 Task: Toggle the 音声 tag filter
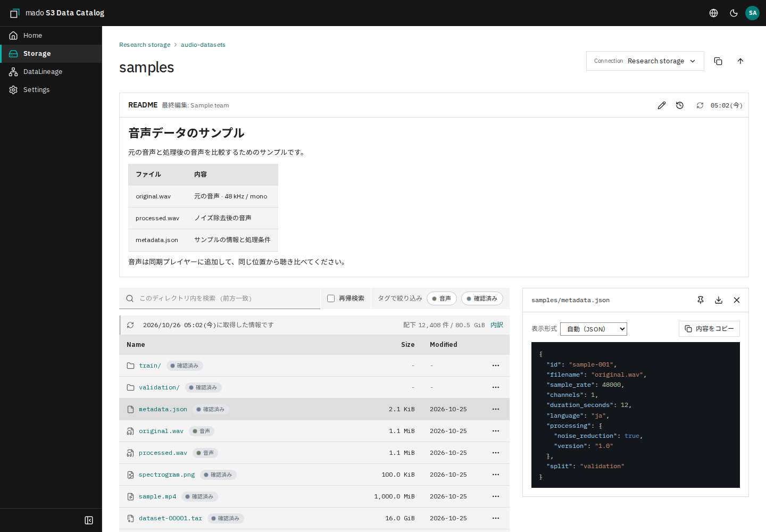(x=442, y=298)
